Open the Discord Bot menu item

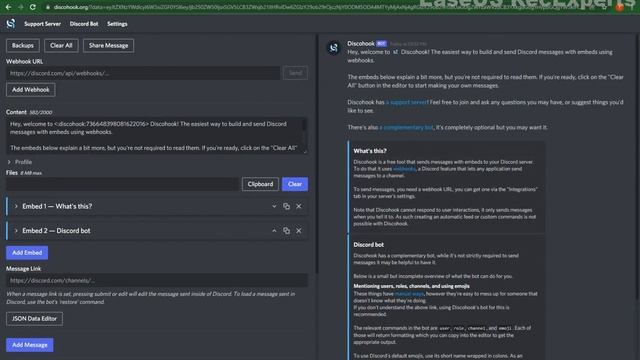[84, 24]
